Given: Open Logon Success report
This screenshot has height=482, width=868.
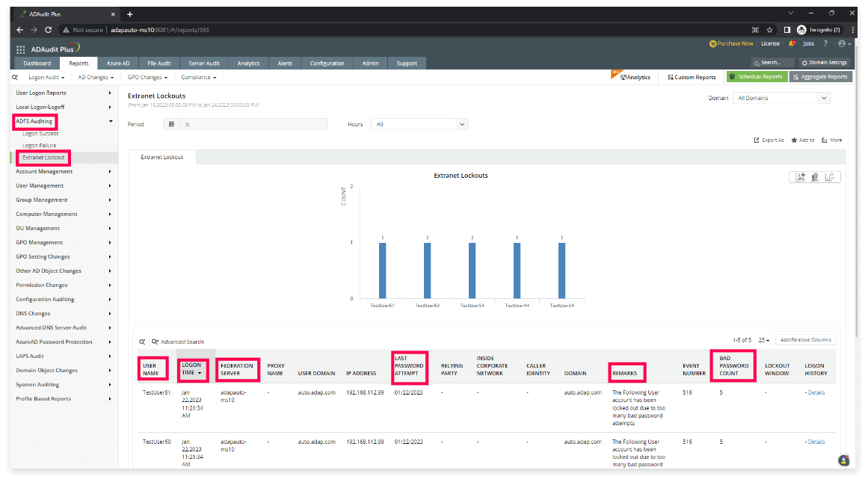Looking at the screenshot, I should [40, 133].
